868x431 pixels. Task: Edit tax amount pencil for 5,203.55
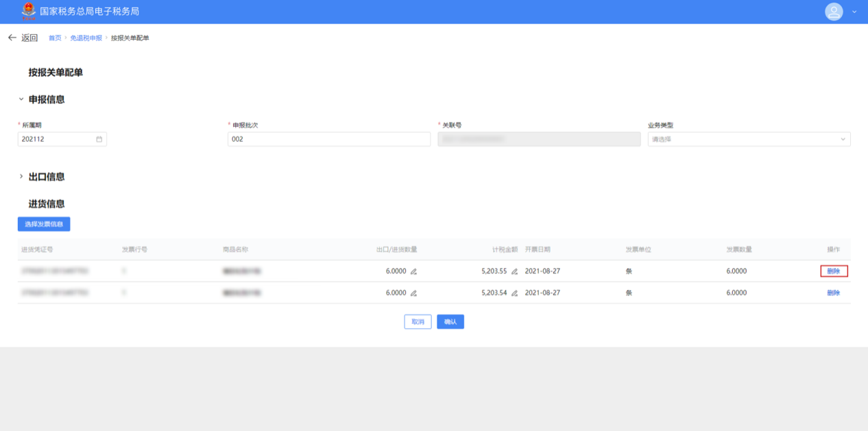pyautogui.click(x=514, y=271)
